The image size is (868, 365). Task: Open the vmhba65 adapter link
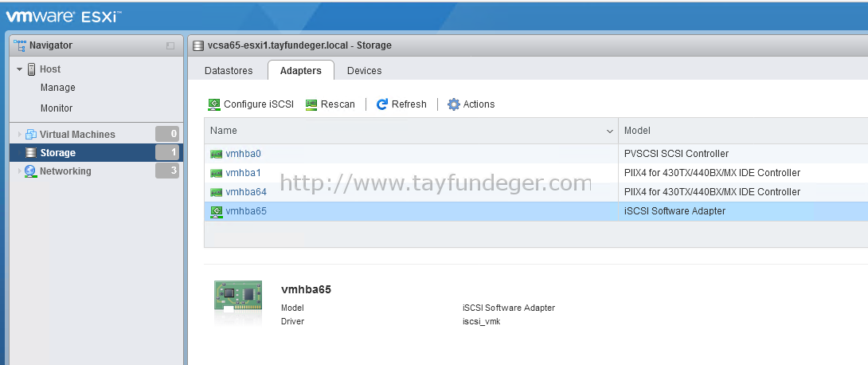[x=246, y=210]
